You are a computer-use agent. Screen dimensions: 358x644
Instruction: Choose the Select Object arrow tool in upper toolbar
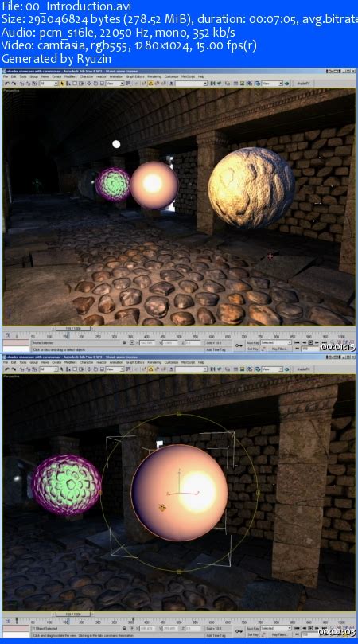click(x=62, y=84)
